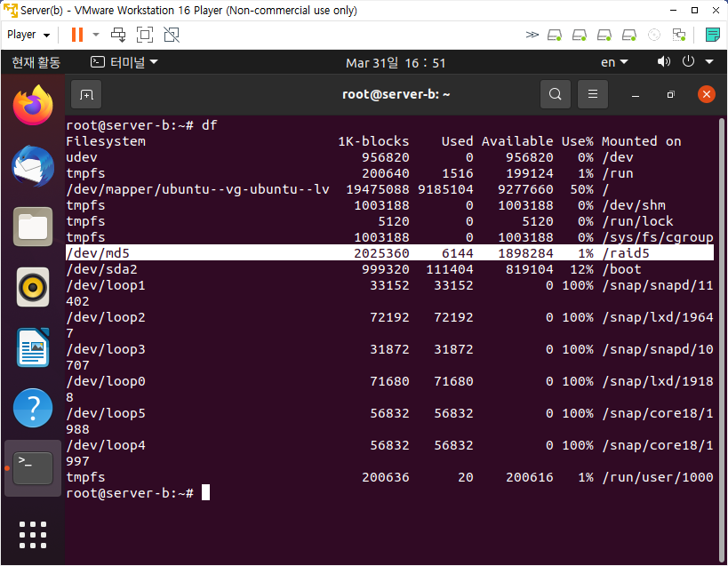Click the /dev/sda2 filesystem entry
The image size is (728, 566).
(101, 269)
